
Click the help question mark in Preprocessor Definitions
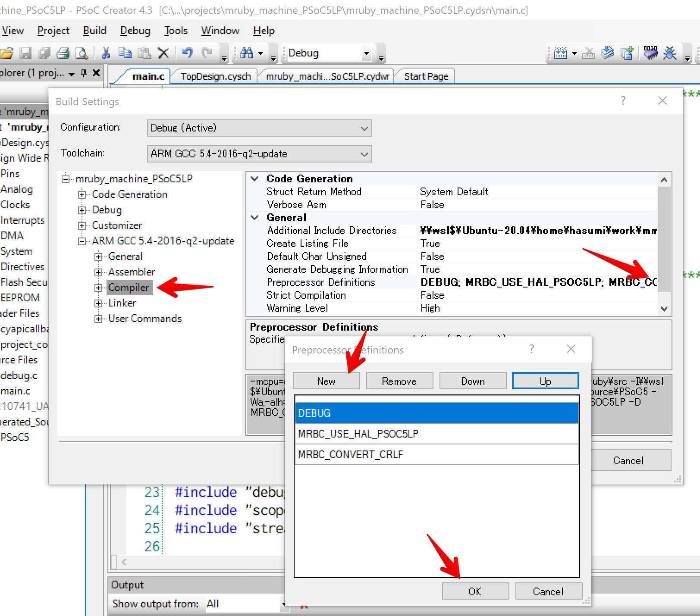(531, 349)
